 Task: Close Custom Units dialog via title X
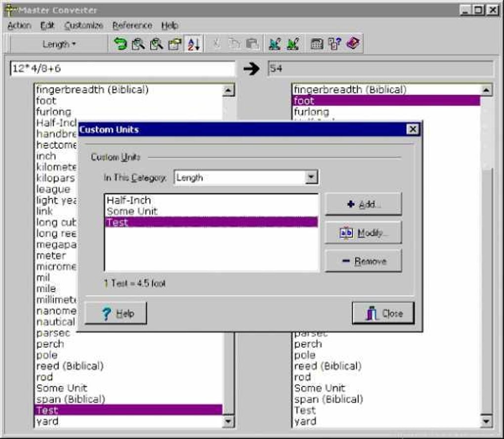click(413, 129)
